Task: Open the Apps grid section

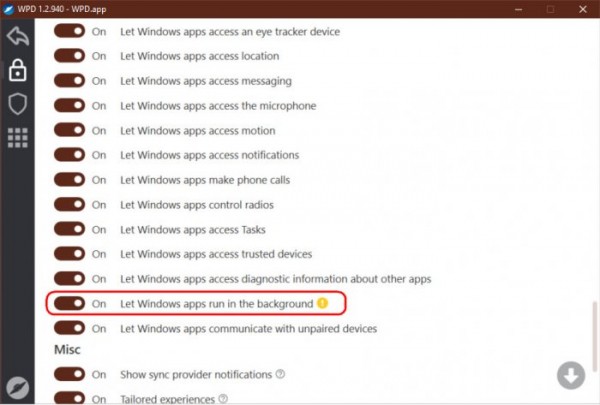Action: point(18,137)
